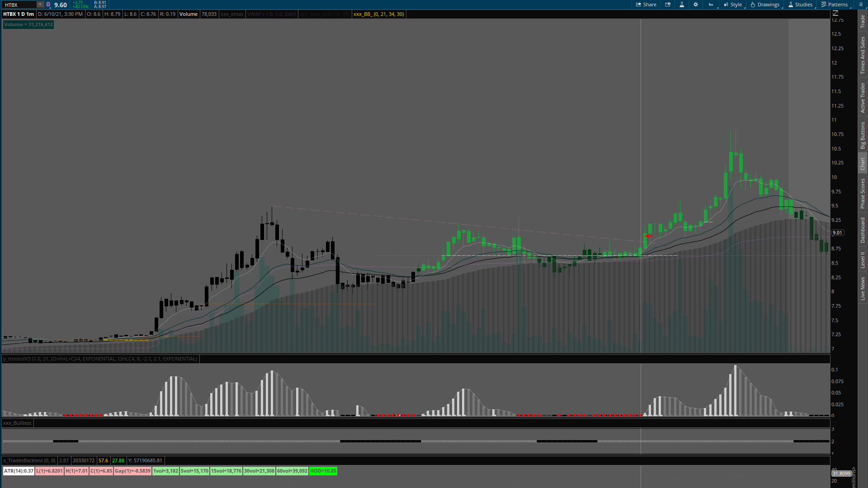Click the 9.01 price bubble on axis
This screenshot has width=868, height=488.
(x=838, y=233)
